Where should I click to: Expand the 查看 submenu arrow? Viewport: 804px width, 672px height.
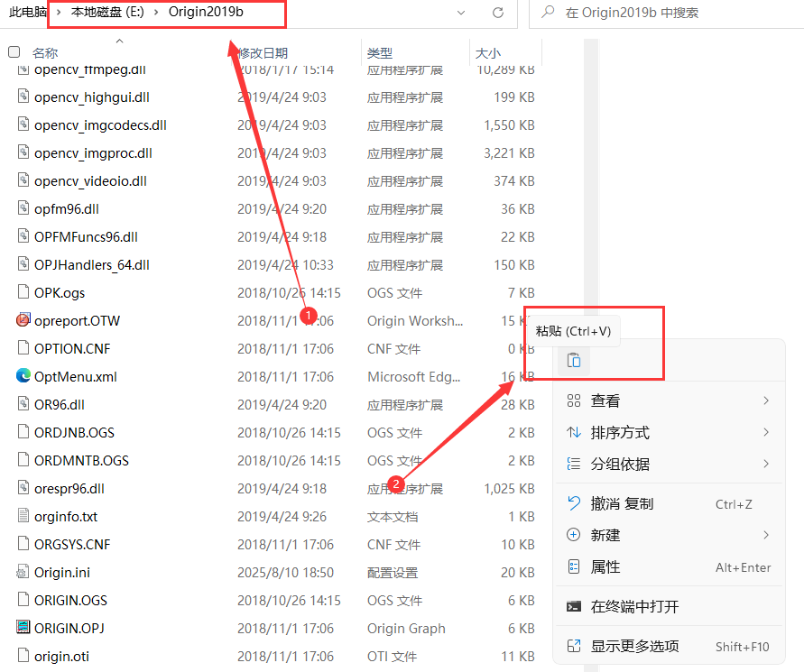tap(766, 400)
